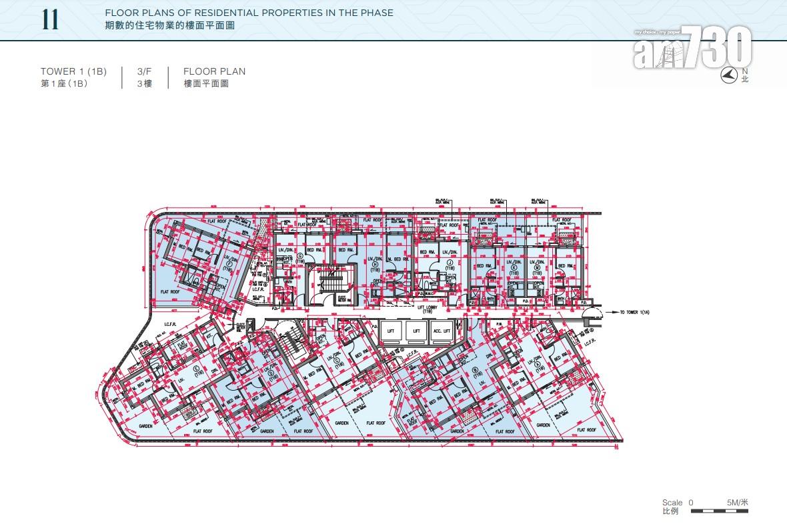
Task: Select Flat J unit circle label
Action: [x=450, y=263]
